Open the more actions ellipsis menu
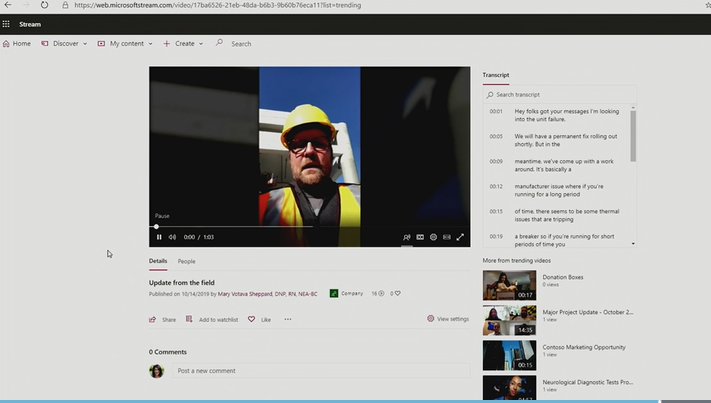 coord(288,319)
